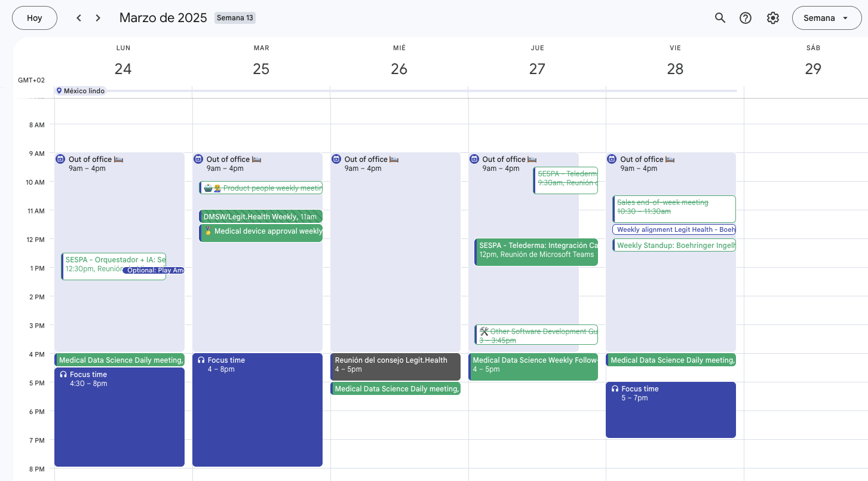Viewport: 868px width, 481px height.
Task: Click headphones icon on Monday Focus time
Action: click(63, 375)
